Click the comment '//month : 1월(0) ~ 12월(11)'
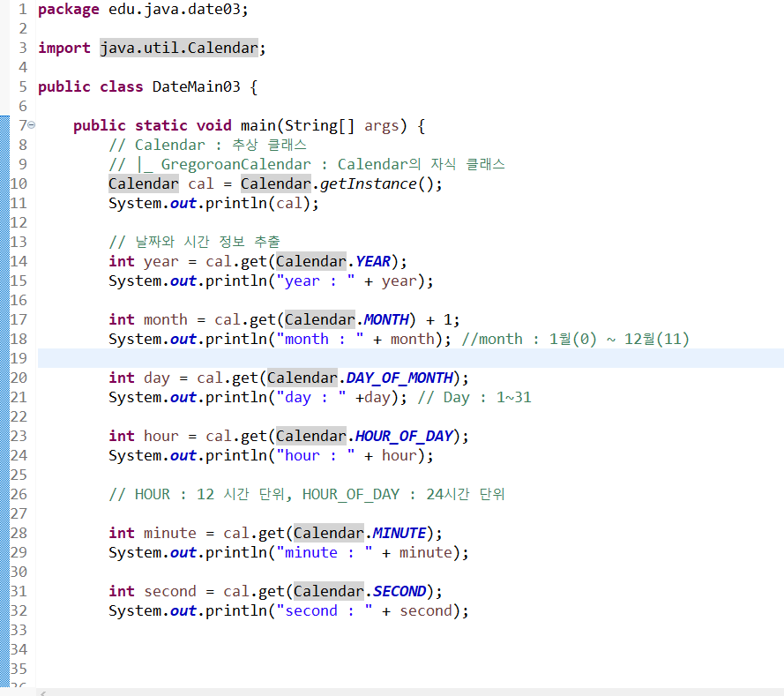The width and height of the screenshot is (784, 696). pos(576,339)
